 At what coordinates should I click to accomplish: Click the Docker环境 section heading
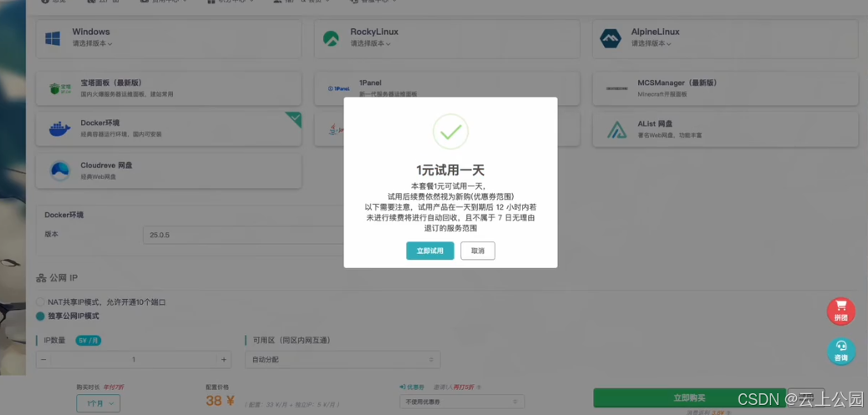[63, 215]
